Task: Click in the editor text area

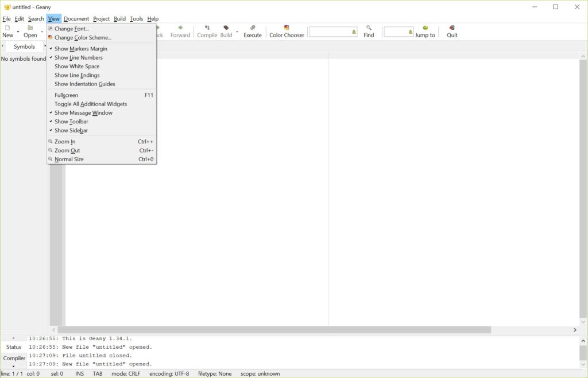Action: coord(323,191)
